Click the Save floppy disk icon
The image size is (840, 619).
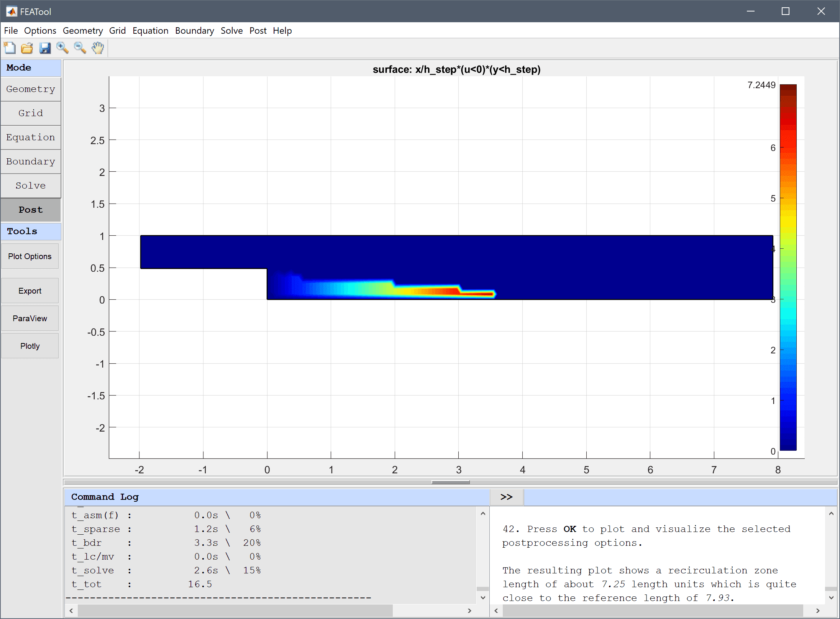(45, 48)
